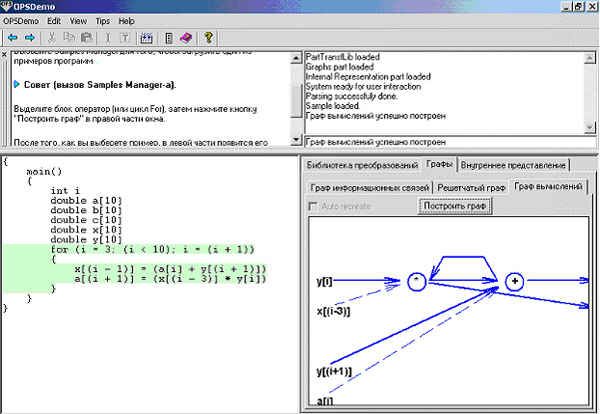The image size is (600, 414).
Task: Click the black list panel icon
Action: tap(169, 37)
